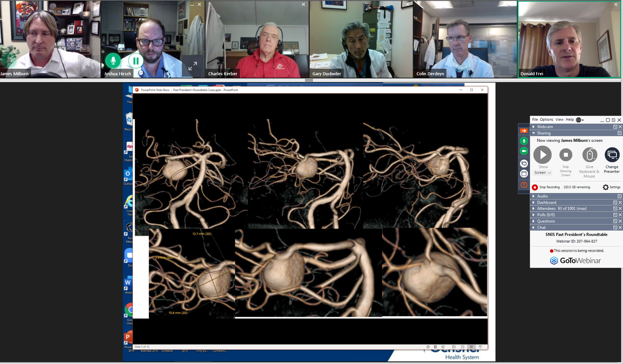The height and width of the screenshot is (364, 623).
Task: Click the Show Screen play button
Action: (x=543, y=154)
